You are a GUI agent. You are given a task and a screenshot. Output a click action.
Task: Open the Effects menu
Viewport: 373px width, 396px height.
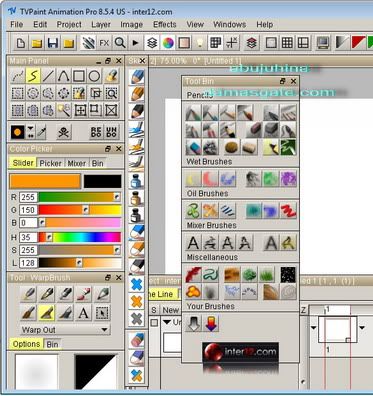(x=165, y=24)
